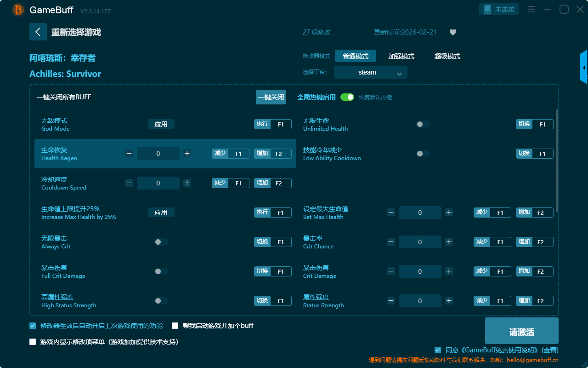Turn off global hotkey toggle
The height and width of the screenshot is (368, 588).
click(x=347, y=97)
